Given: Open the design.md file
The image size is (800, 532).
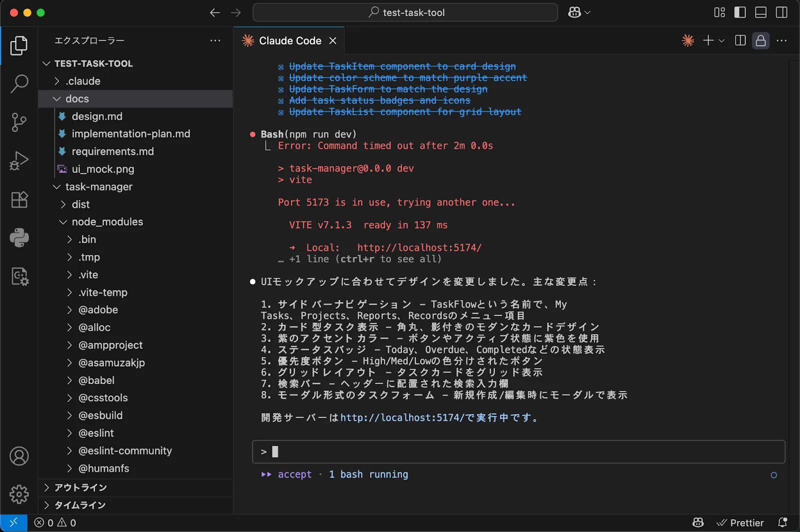Looking at the screenshot, I should 97,116.
